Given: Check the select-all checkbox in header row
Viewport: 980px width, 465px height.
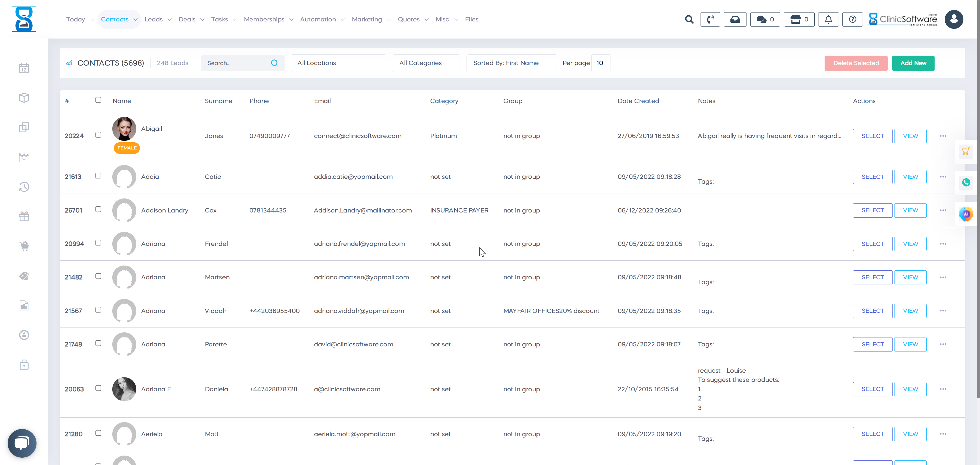Looking at the screenshot, I should [98, 100].
